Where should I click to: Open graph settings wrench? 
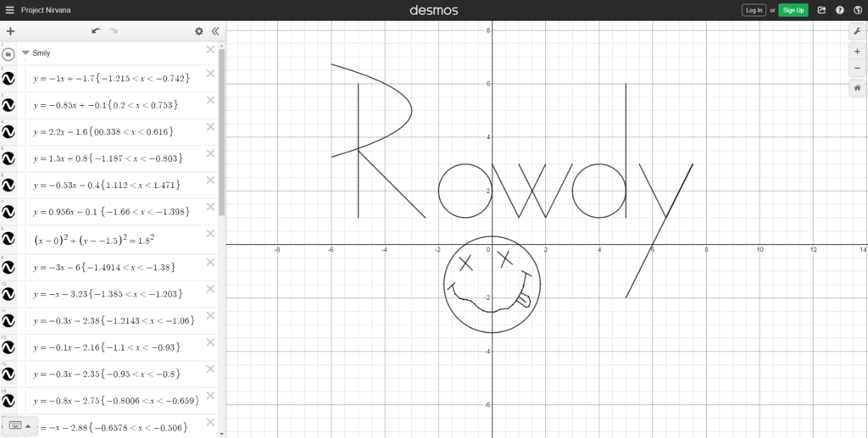tap(857, 31)
